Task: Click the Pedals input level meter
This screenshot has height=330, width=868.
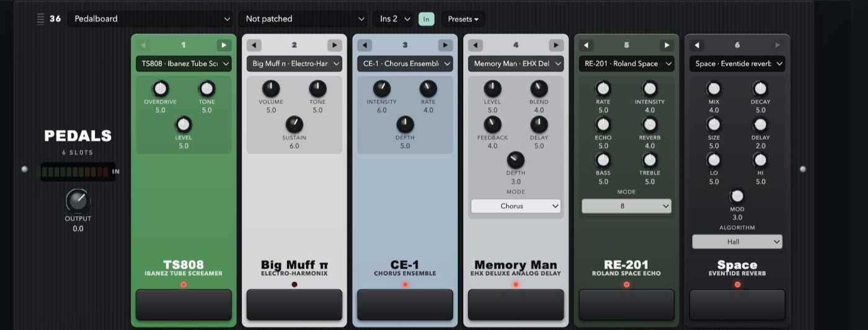Action: [x=77, y=172]
